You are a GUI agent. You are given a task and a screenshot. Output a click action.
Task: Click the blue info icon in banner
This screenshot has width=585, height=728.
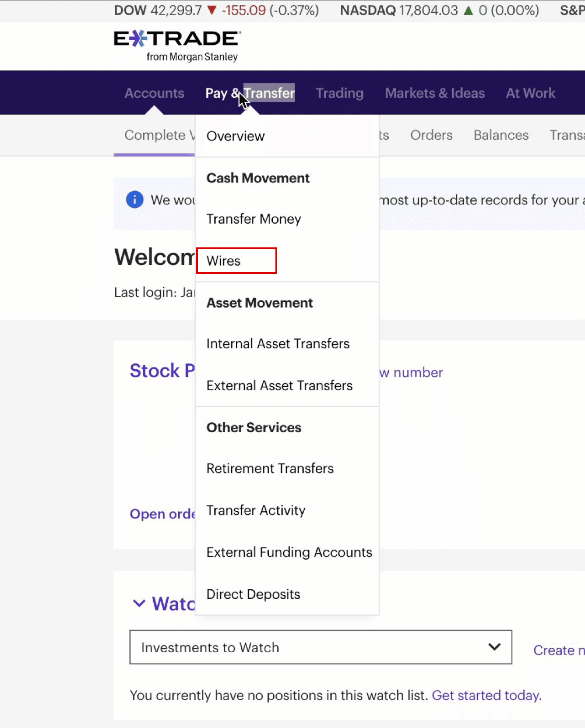click(x=135, y=200)
